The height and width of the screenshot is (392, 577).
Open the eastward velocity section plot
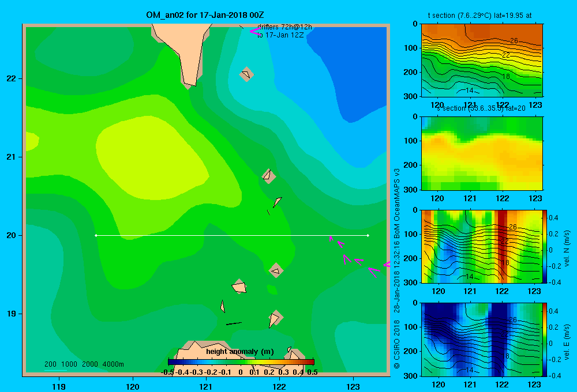482,340
